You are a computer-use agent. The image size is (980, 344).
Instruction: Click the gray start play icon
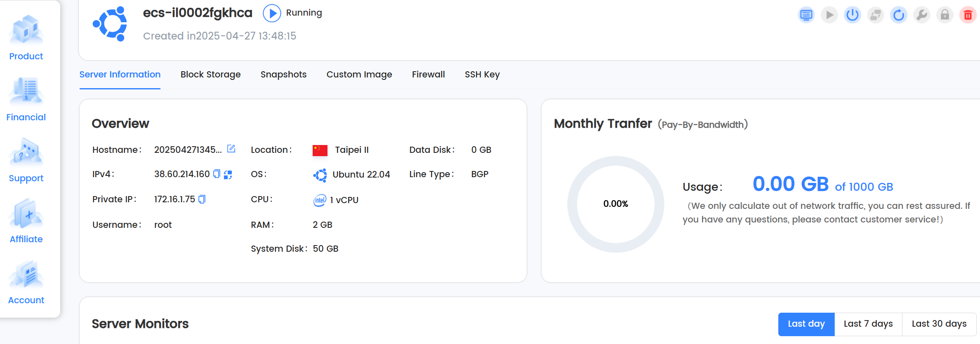click(x=829, y=15)
